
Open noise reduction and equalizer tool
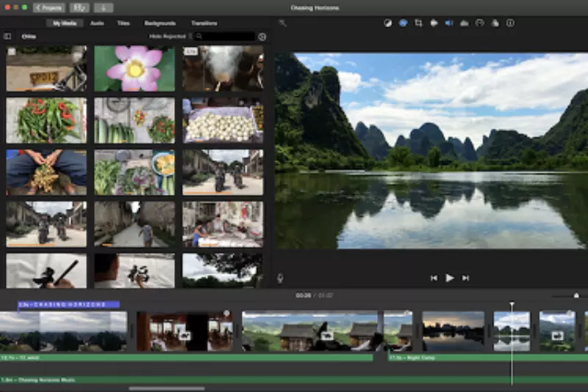click(465, 24)
